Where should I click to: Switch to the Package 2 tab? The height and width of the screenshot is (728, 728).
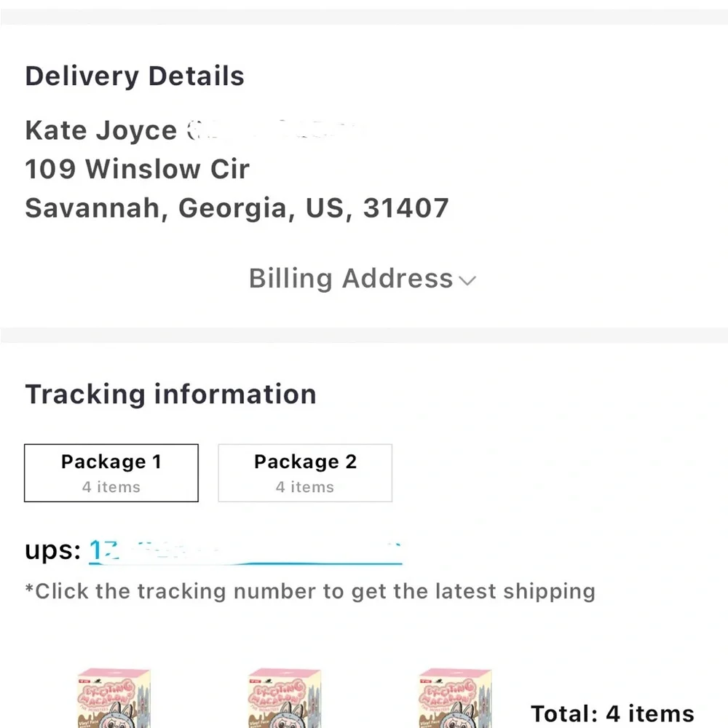305,472
